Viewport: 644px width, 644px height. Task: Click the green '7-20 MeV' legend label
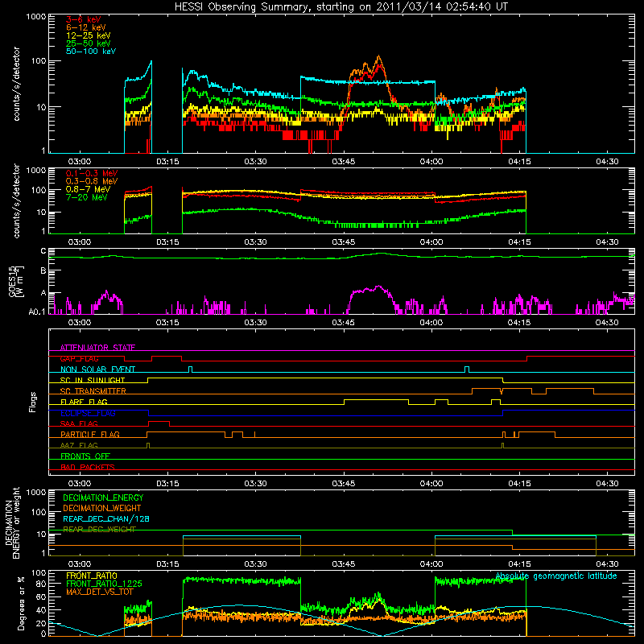pyautogui.click(x=86, y=197)
